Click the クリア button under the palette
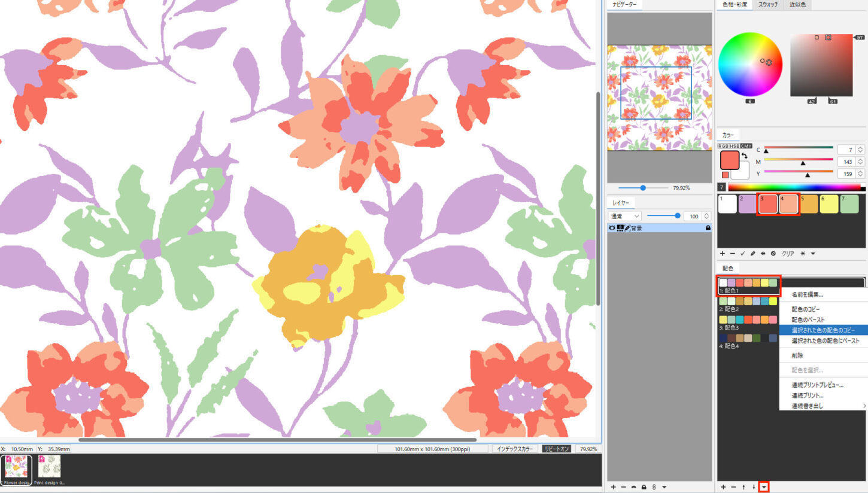The height and width of the screenshot is (493, 868). coord(788,254)
